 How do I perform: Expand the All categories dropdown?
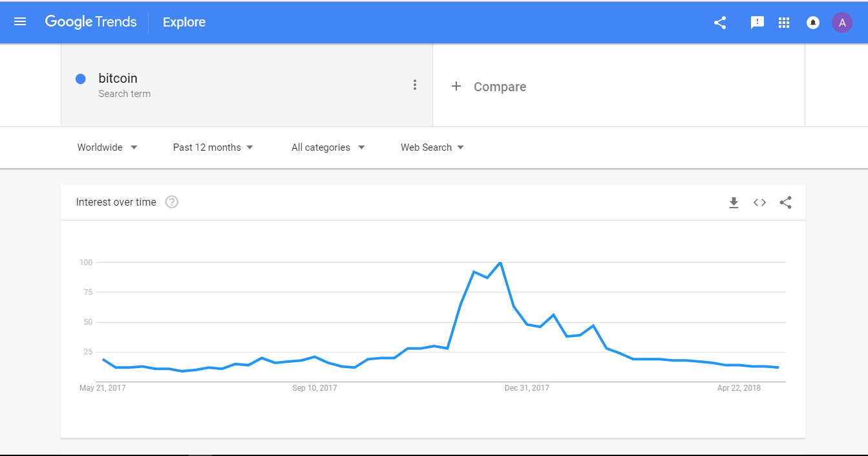[x=328, y=147]
